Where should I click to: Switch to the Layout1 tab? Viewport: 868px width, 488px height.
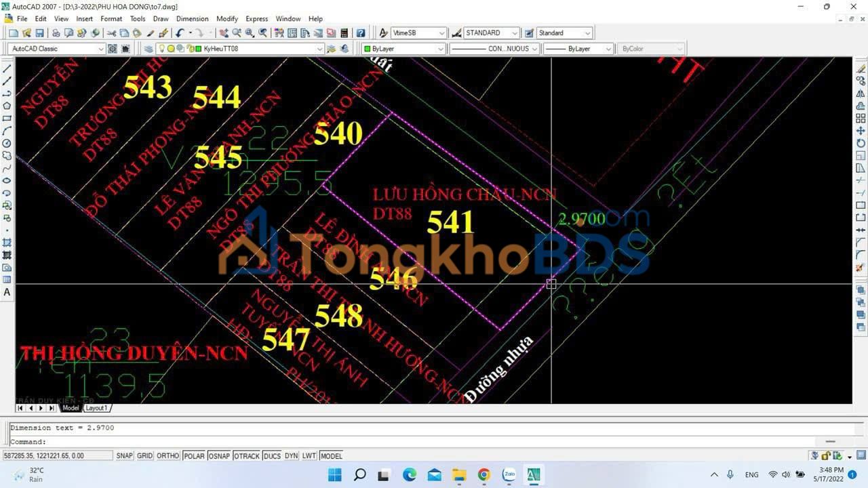coord(96,408)
